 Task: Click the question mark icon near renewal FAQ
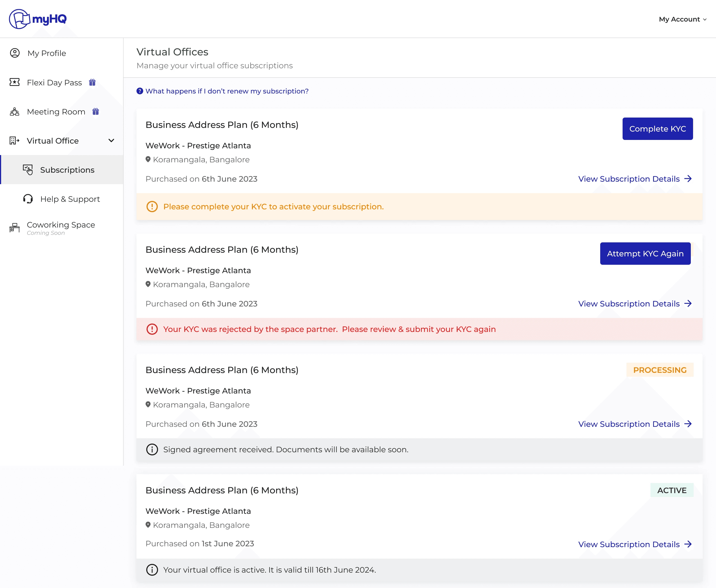click(x=140, y=91)
